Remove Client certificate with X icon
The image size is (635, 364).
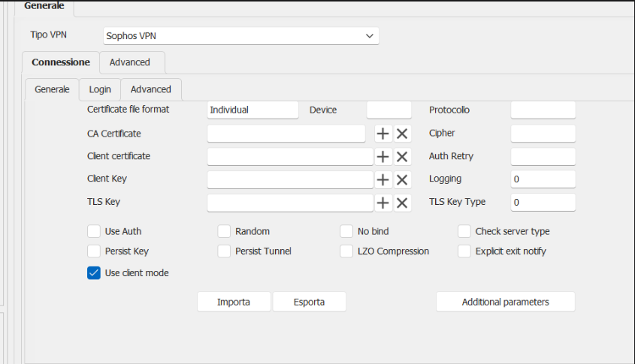(402, 157)
